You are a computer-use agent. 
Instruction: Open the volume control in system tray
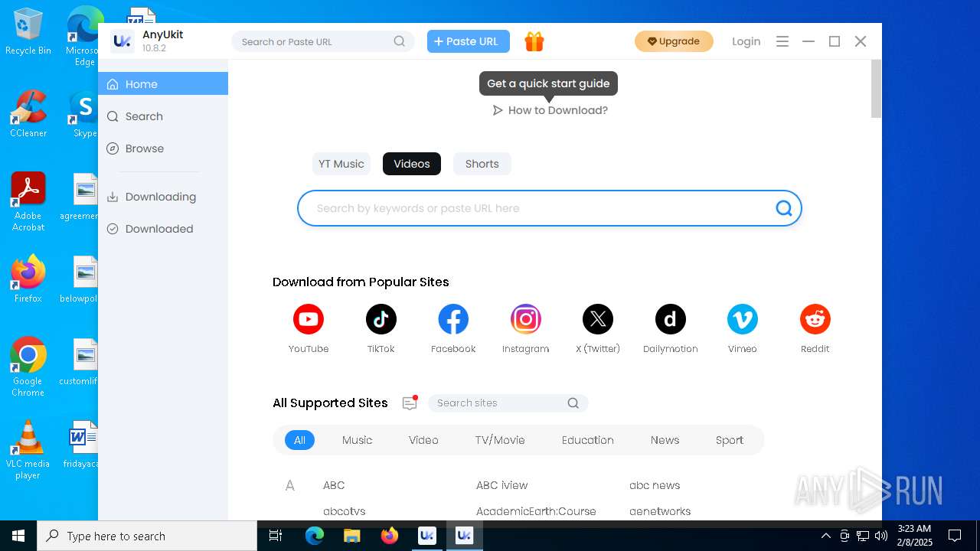881,536
